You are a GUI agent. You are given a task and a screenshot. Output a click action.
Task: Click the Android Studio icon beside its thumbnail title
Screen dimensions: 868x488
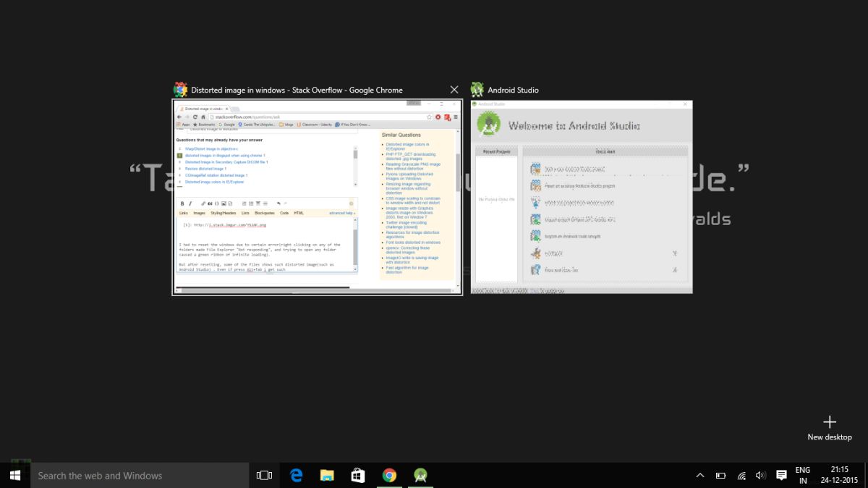coord(477,90)
